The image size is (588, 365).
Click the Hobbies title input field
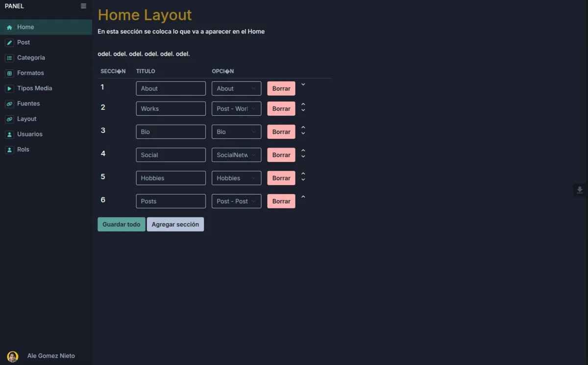(171, 178)
